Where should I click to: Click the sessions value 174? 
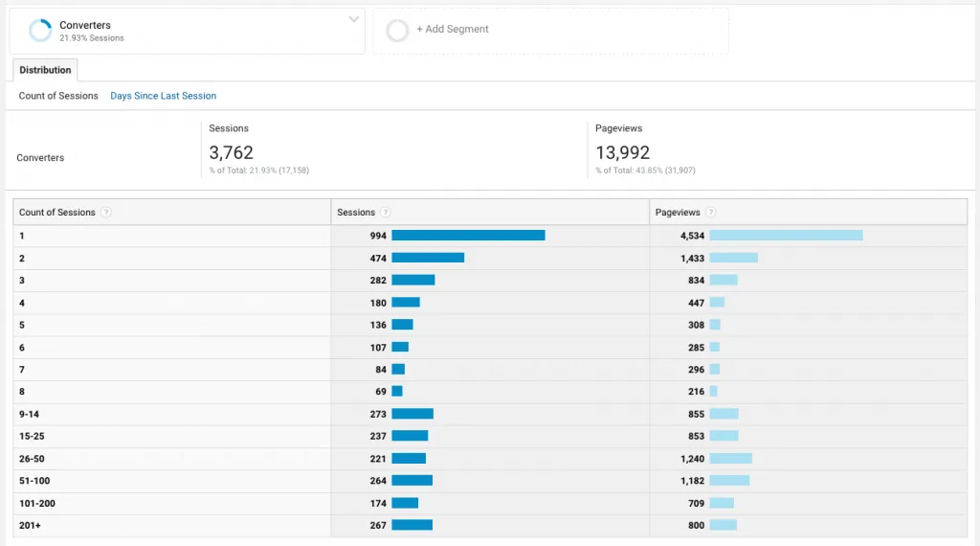pyautogui.click(x=378, y=504)
